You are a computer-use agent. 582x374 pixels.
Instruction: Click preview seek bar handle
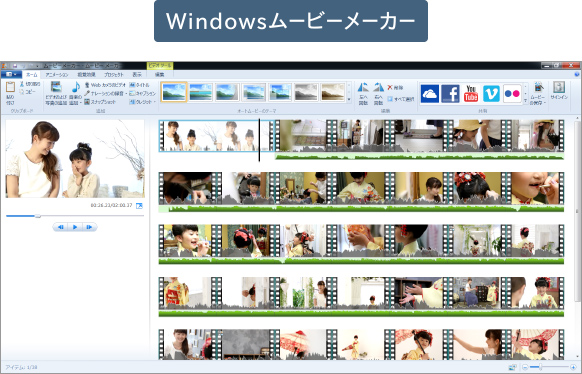click(x=37, y=216)
